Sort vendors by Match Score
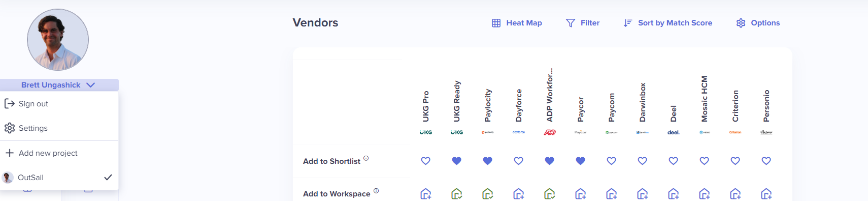Viewport: 868px width, 201px height. [x=668, y=23]
